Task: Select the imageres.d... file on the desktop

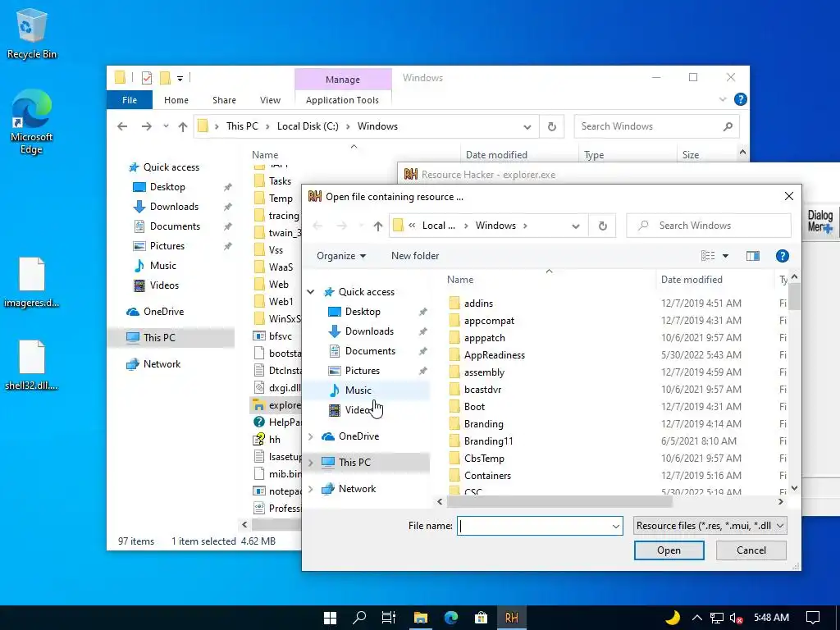Action: pyautogui.click(x=31, y=283)
